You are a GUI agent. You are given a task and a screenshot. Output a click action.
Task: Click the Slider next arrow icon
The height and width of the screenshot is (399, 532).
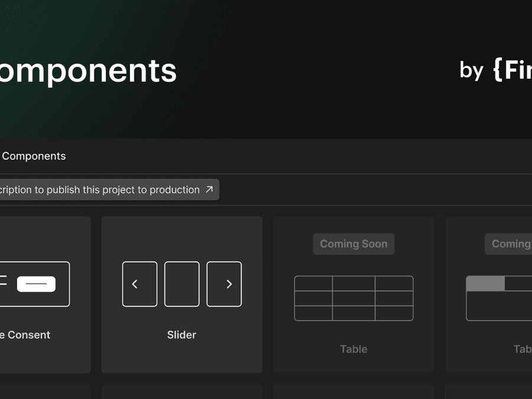(x=229, y=284)
